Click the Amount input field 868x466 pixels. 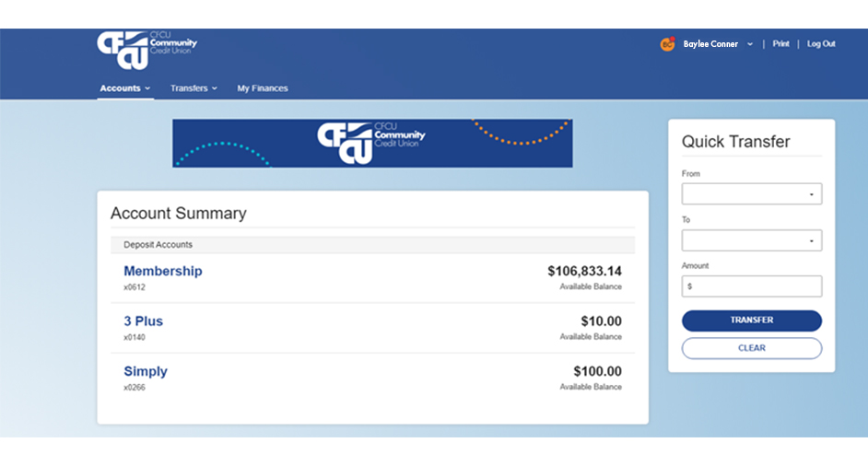[752, 286]
